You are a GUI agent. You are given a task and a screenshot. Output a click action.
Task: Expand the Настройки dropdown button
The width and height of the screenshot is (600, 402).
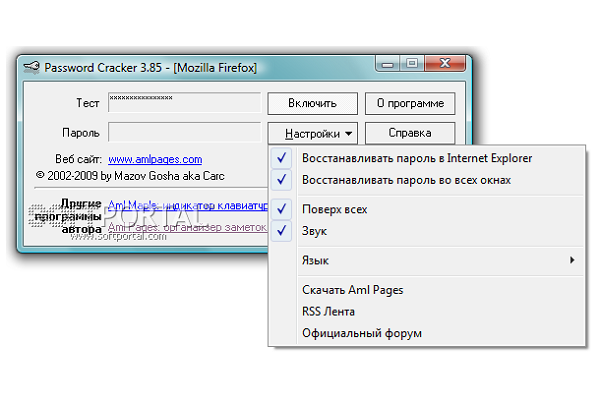tap(312, 133)
